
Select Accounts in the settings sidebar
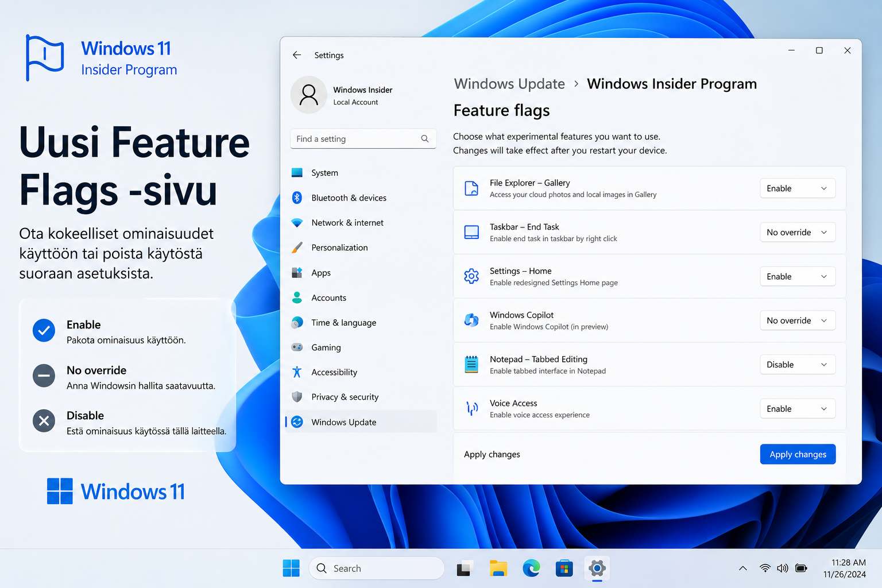(361, 297)
